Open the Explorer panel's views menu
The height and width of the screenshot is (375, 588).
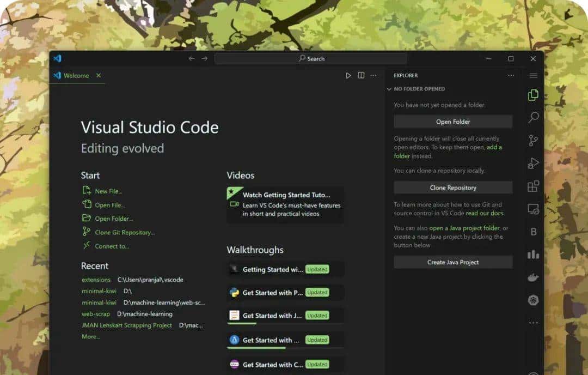click(x=511, y=75)
